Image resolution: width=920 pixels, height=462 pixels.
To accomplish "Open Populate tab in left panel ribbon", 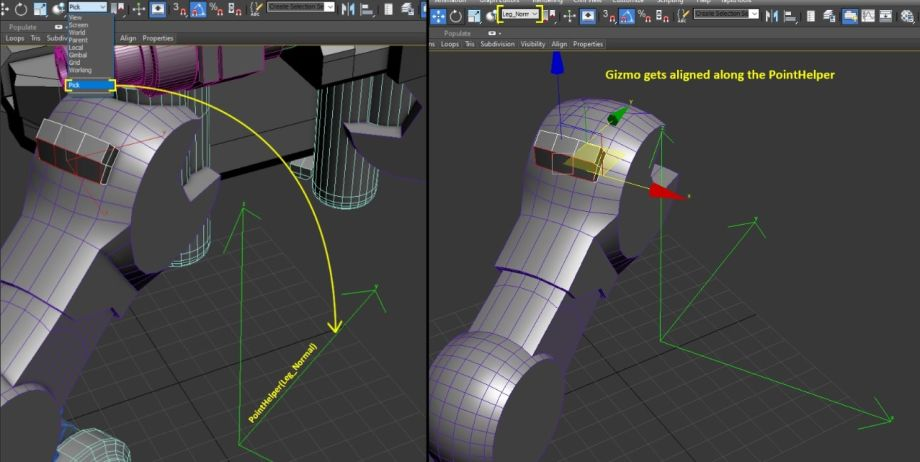I will click(22, 27).
